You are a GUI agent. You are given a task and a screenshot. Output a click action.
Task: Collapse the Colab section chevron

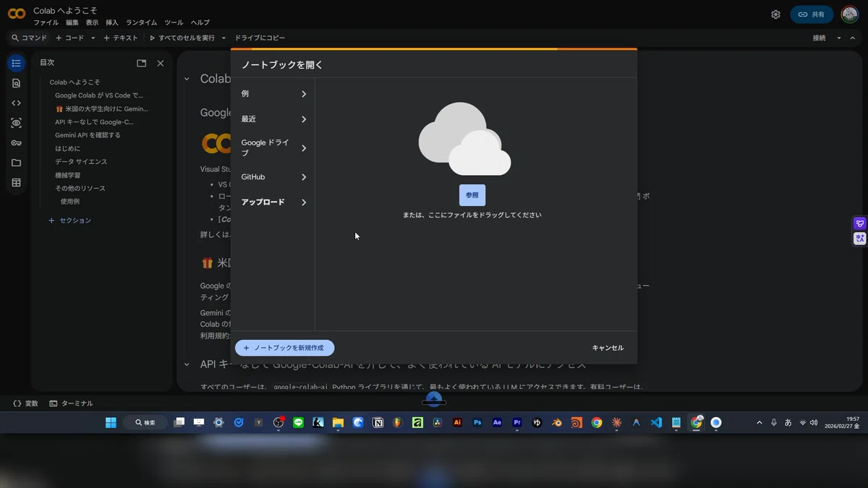pyautogui.click(x=187, y=79)
